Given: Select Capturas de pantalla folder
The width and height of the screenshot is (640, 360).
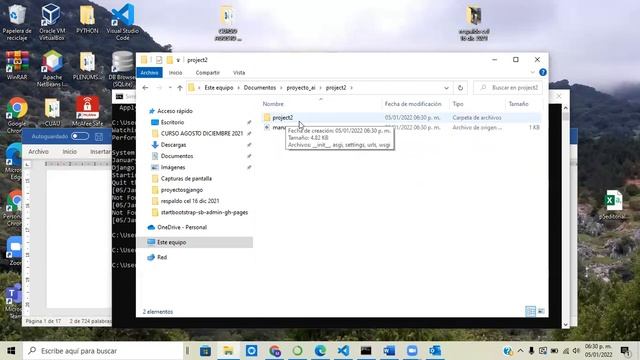Looking at the screenshot, I should (186, 179).
